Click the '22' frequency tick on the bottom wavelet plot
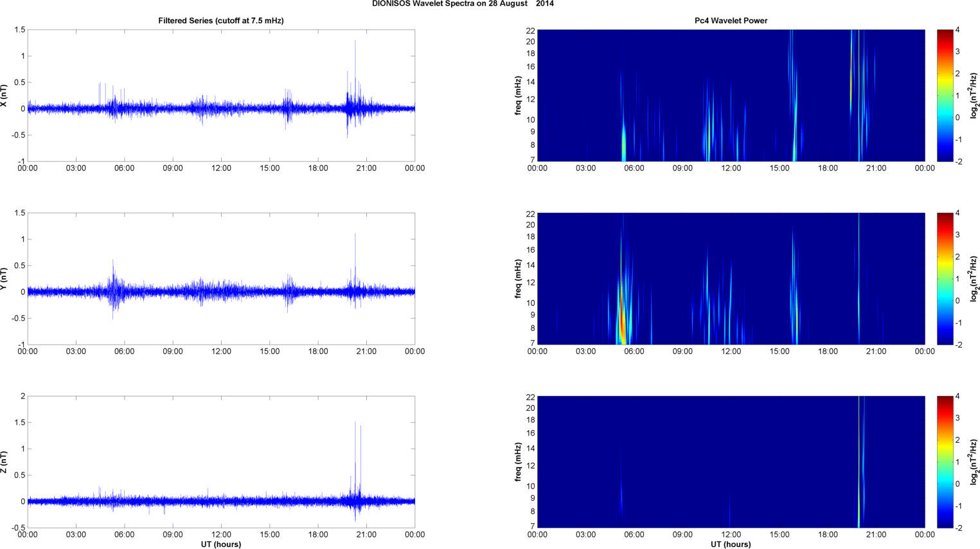 pyautogui.click(x=530, y=397)
